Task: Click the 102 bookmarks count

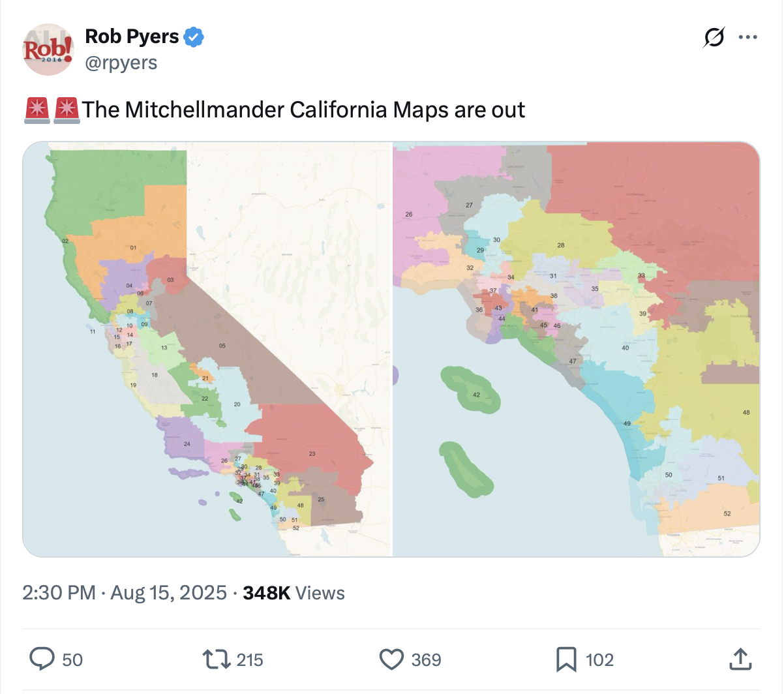Action: pos(599,660)
